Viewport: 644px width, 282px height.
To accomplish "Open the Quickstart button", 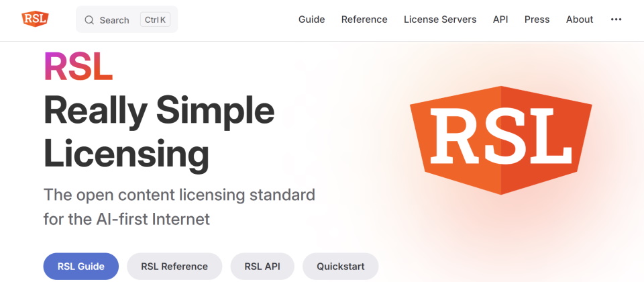I will [340, 267].
